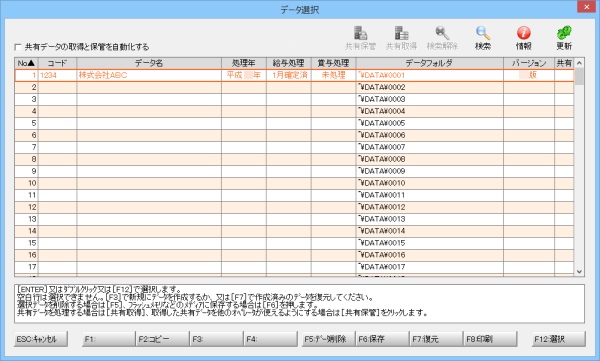Click the 未処理 cell
600x361 pixels.
334,75
